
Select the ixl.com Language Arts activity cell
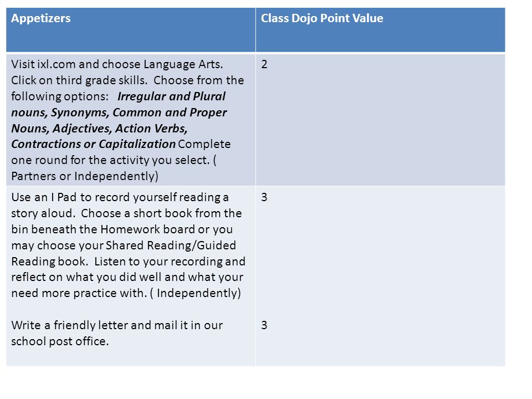[x=131, y=120]
